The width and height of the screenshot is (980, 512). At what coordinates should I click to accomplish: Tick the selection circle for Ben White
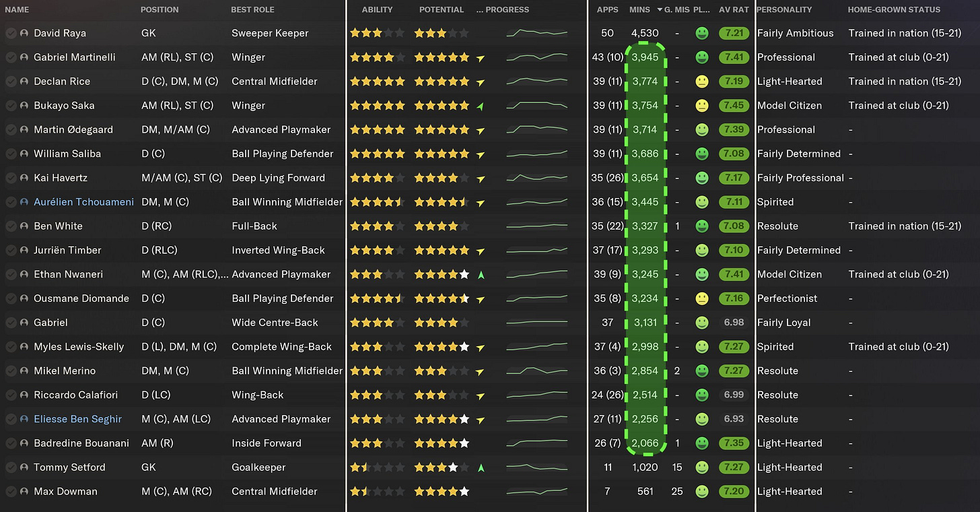pos(11,226)
